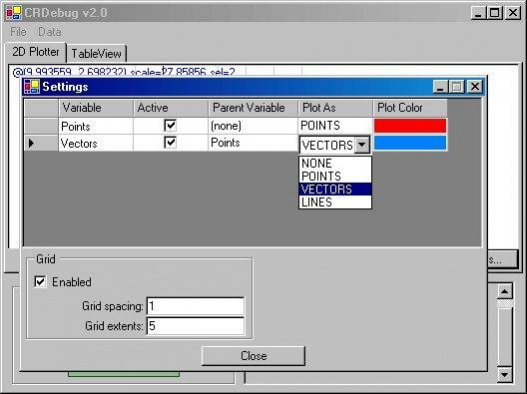Click the (none) parent variable cell

[x=253, y=126]
